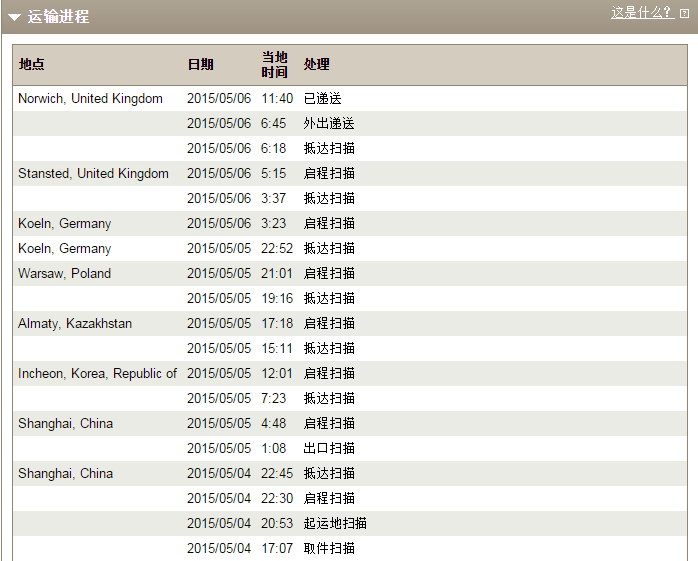The height and width of the screenshot is (561, 698).
Task: Click the 地点 column header
Action: [31, 64]
